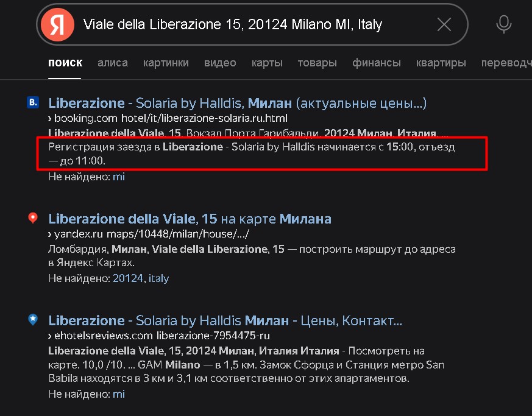Clear the search query with X
The width and height of the screenshot is (532, 416).
(444, 25)
